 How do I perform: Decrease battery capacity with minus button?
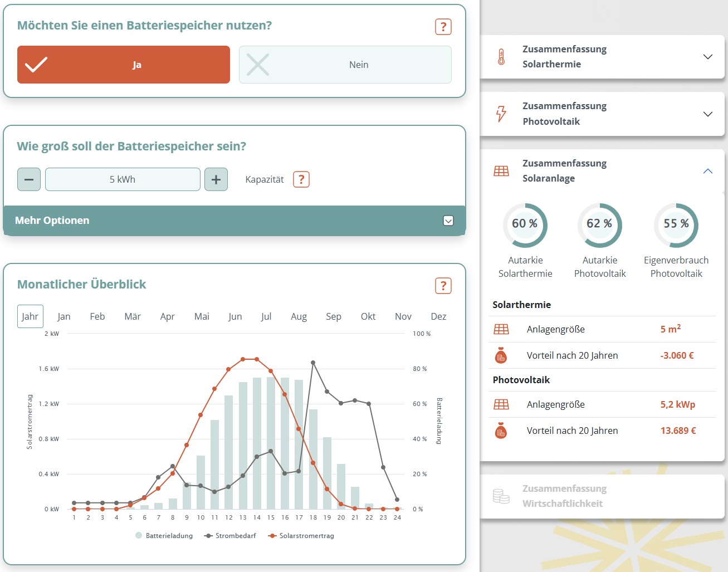pos(29,179)
